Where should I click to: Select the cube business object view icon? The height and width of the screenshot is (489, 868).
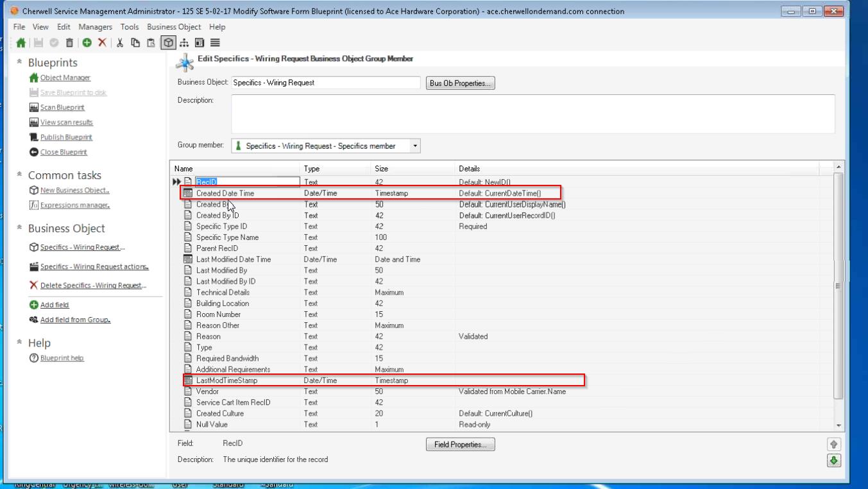(x=168, y=43)
